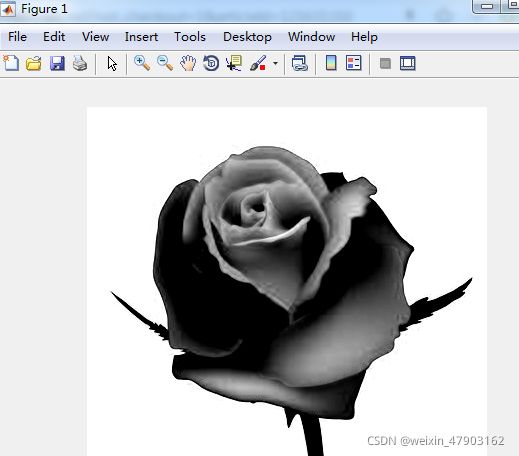This screenshot has width=519, height=456.
Task: Open the File menu
Action: pos(17,37)
